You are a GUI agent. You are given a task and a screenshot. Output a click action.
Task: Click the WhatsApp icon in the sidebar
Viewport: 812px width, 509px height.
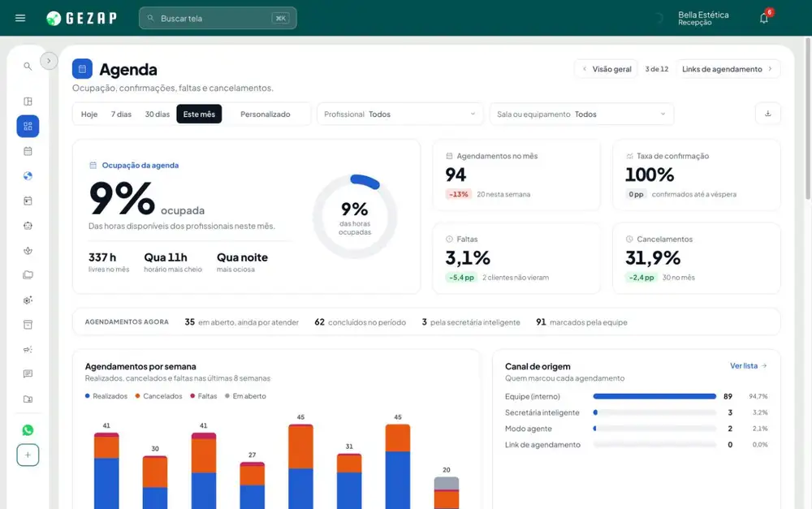coord(28,430)
